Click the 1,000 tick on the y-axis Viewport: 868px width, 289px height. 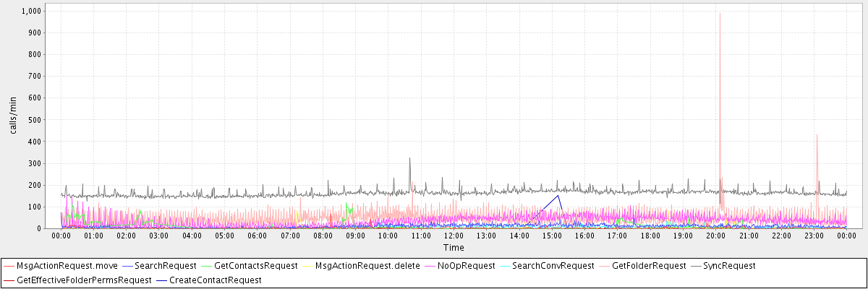point(32,12)
